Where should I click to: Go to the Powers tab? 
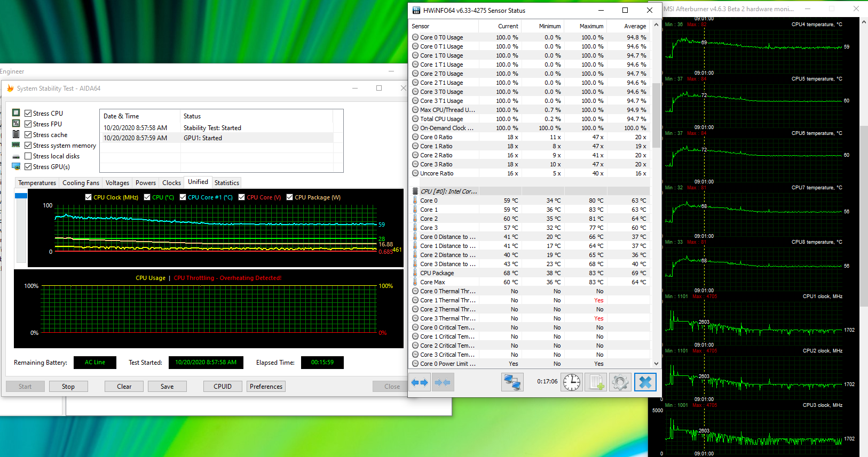point(146,183)
